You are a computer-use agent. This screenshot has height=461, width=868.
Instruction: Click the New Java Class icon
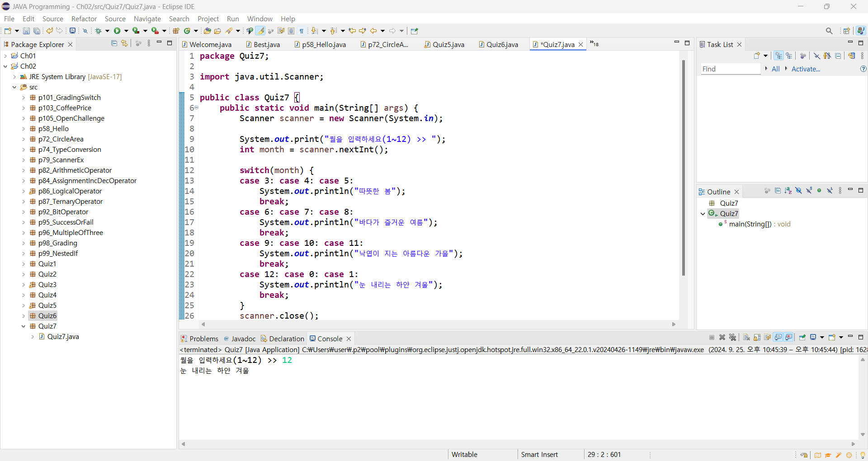(187, 31)
